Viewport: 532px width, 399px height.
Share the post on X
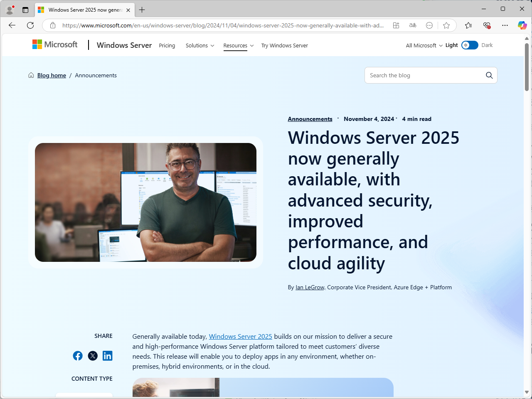click(x=93, y=356)
